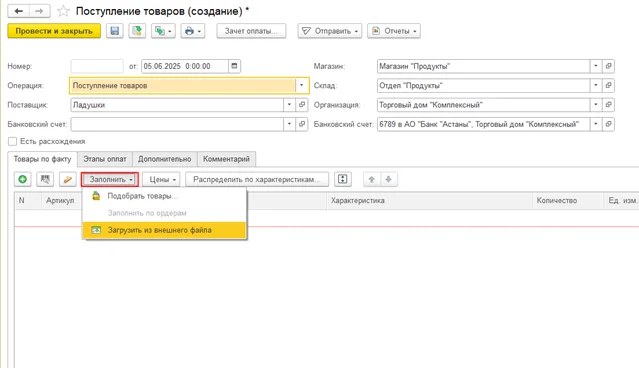Add document to favorites with star icon
This screenshot has height=368, width=639.
pos(63,11)
